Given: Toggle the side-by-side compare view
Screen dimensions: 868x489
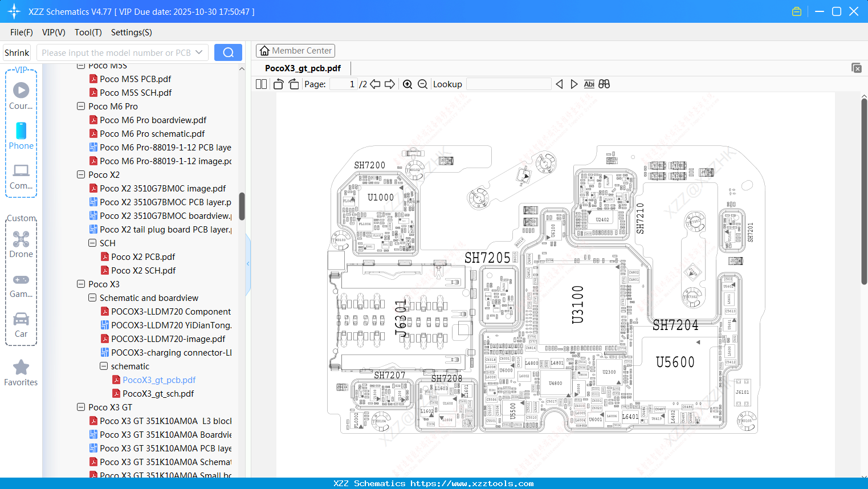Looking at the screenshot, I should pyautogui.click(x=604, y=84).
